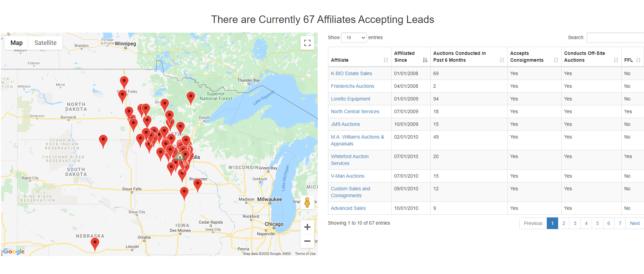Sort table by FFL column
This screenshot has height=274, width=644.
click(x=632, y=57)
